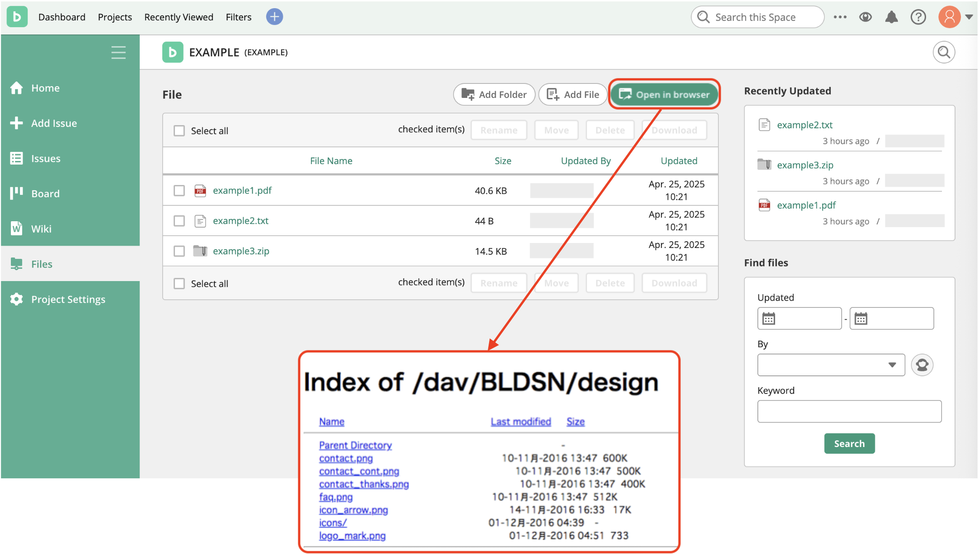The width and height of the screenshot is (980, 554).
Task: Check the example3.zip row checkbox
Action: click(179, 251)
